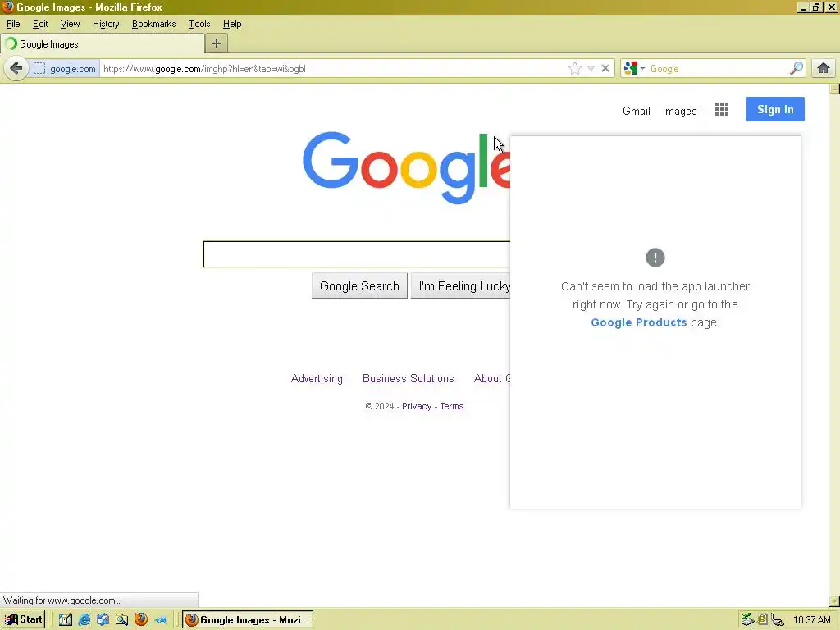The width and height of the screenshot is (840, 630).
Task: Click the "Can't seem to load" message text
Action: point(655,304)
